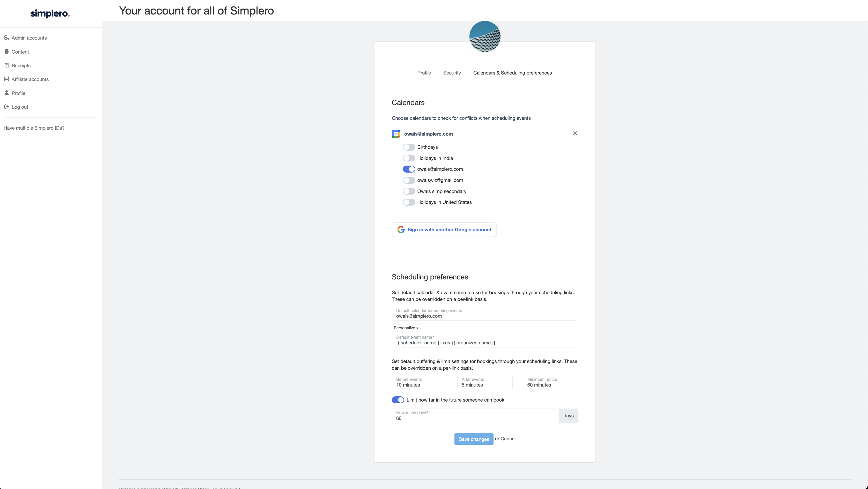Open Content in the sidebar
868x489 pixels.
coord(20,51)
